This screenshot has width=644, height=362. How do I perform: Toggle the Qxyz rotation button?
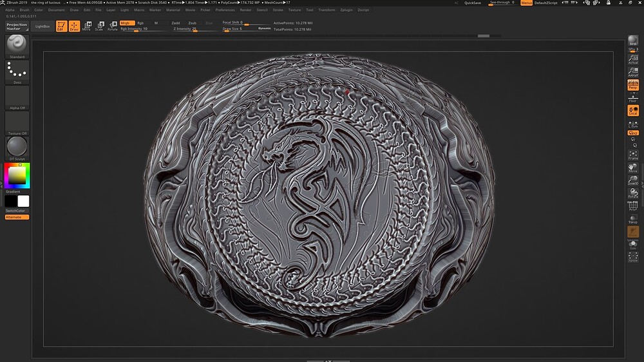click(x=633, y=133)
